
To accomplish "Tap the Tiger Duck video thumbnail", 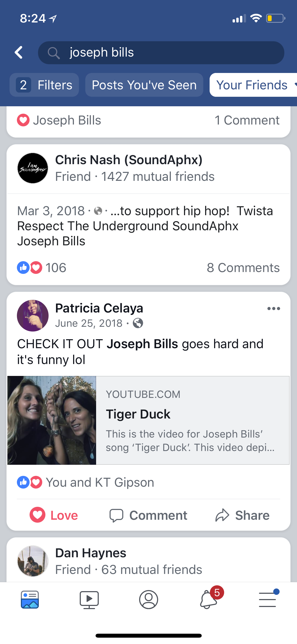I will (52, 420).
